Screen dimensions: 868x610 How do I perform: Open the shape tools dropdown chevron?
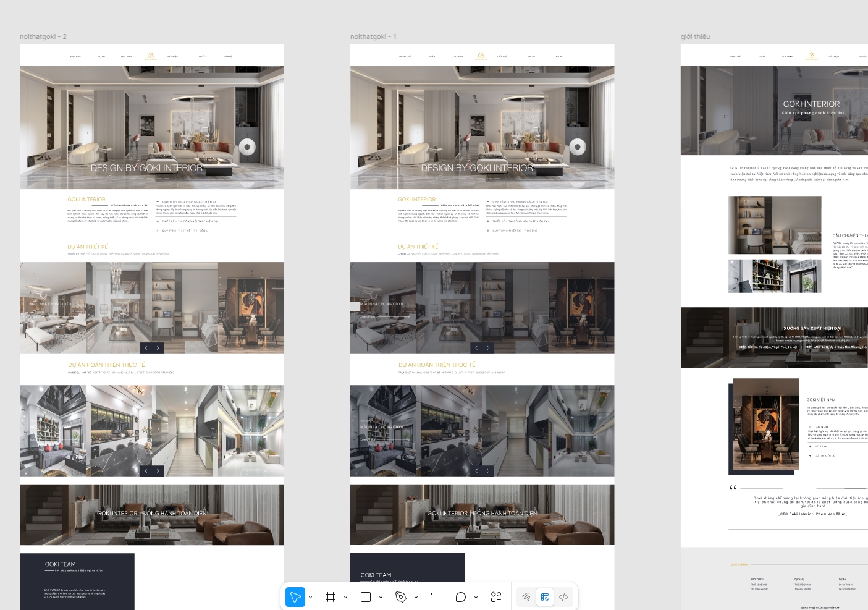coord(381,597)
